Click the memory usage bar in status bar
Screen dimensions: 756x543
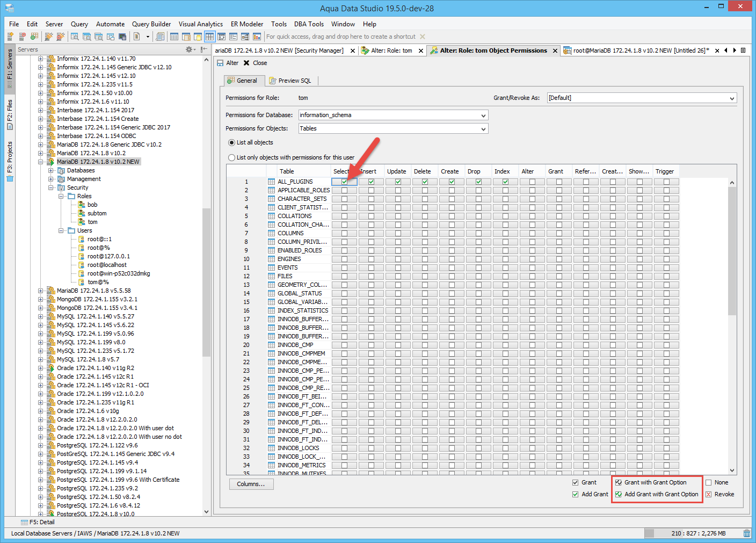(693, 533)
